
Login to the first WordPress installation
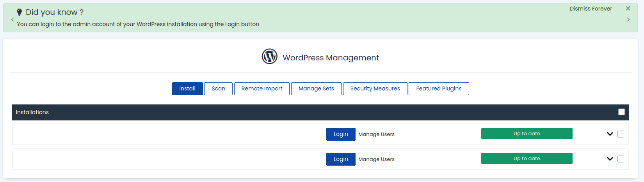[341, 134]
